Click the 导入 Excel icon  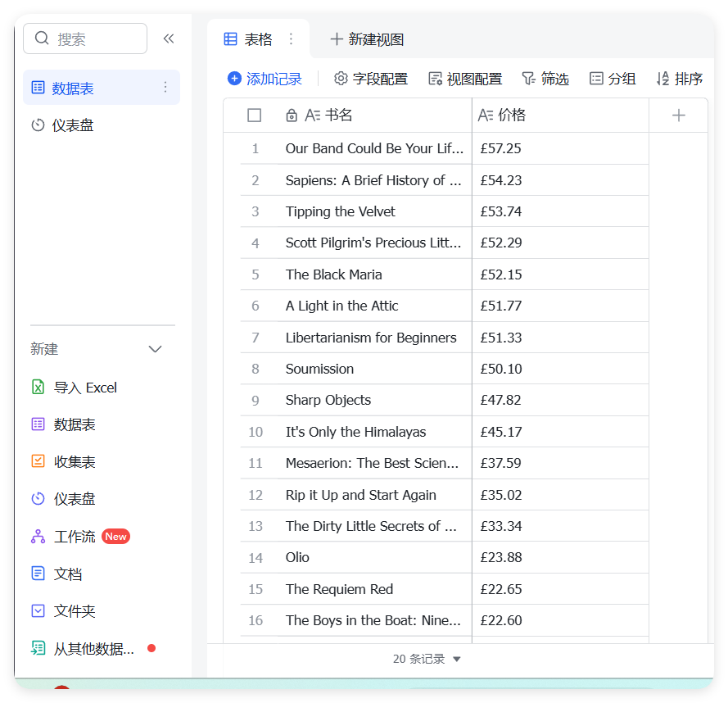point(38,387)
